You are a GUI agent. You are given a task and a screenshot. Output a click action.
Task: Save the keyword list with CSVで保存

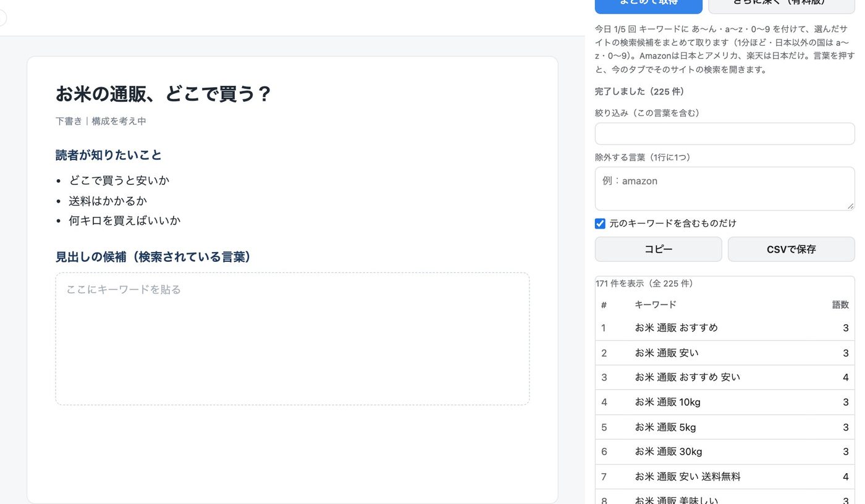791,249
